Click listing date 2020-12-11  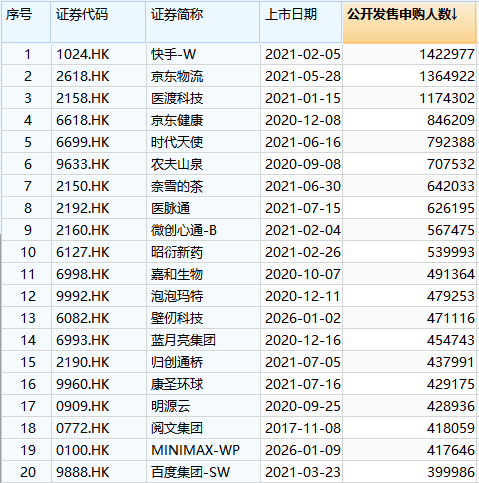click(x=301, y=296)
